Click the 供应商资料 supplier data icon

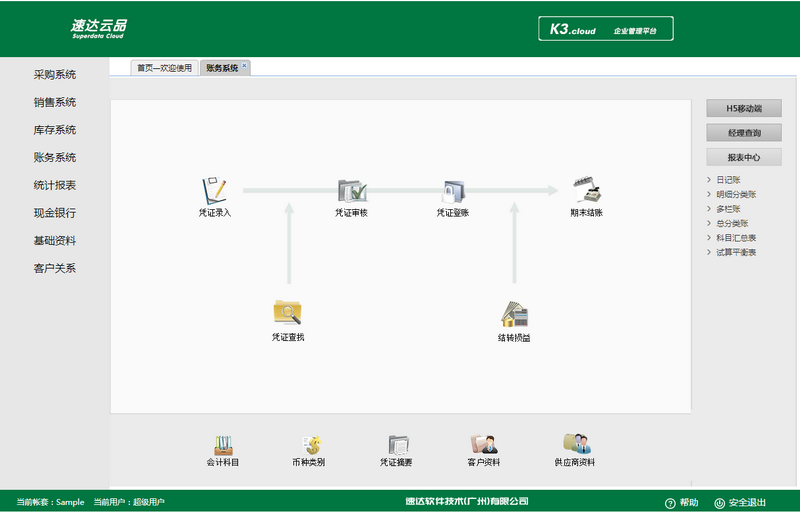(575, 445)
